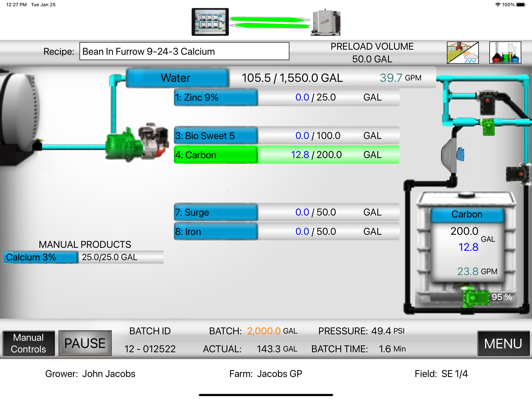Click the tablet controller thumbnail at the top
Screen dimensions: 532x399
(x=210, y=22)
